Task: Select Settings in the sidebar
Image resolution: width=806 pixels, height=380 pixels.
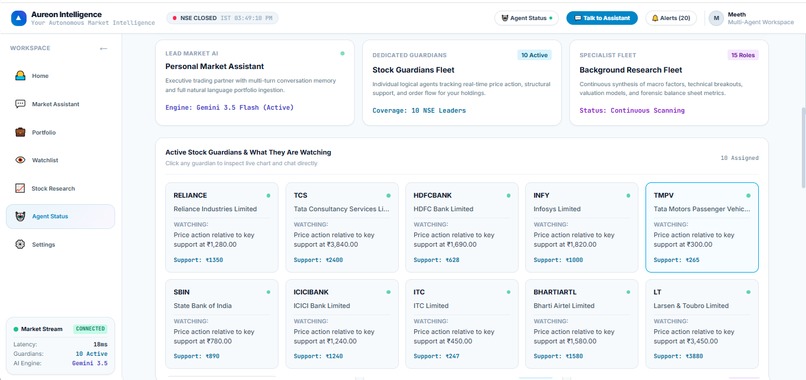Action: pyautogui.click(x=60, y=244)
